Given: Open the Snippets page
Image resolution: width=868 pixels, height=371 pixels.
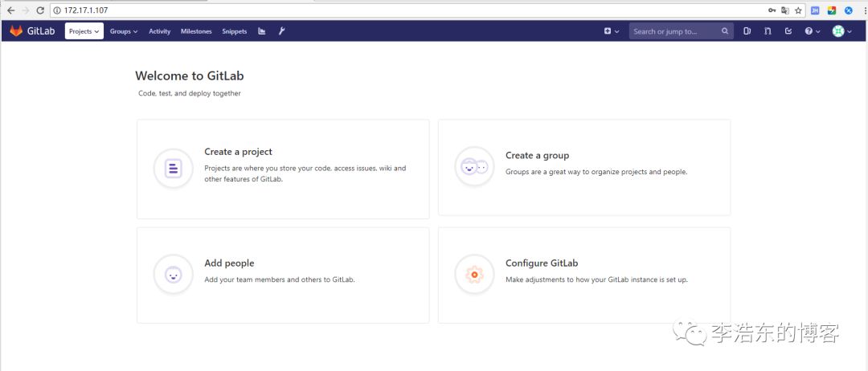Looking at the screenshot, I should click(234, 31).
